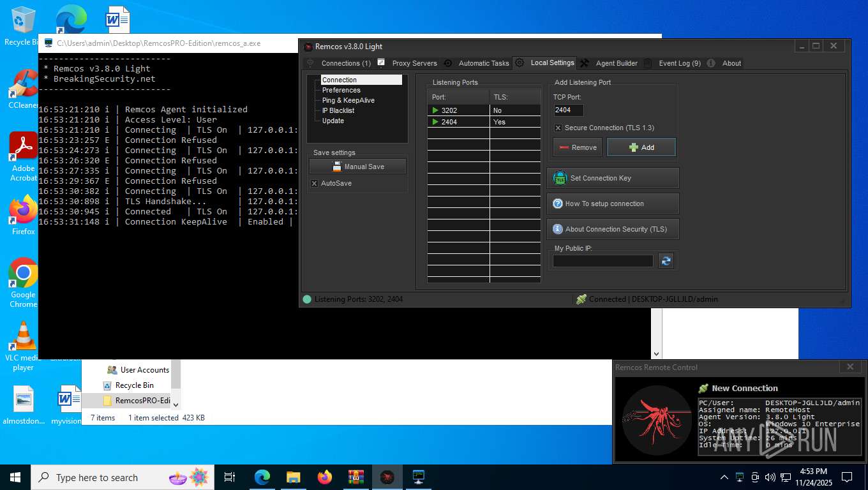The width and height of the screenshot is (868, 490).
Task: Open the Firefox desktop icon
Action: click(23, 215)
